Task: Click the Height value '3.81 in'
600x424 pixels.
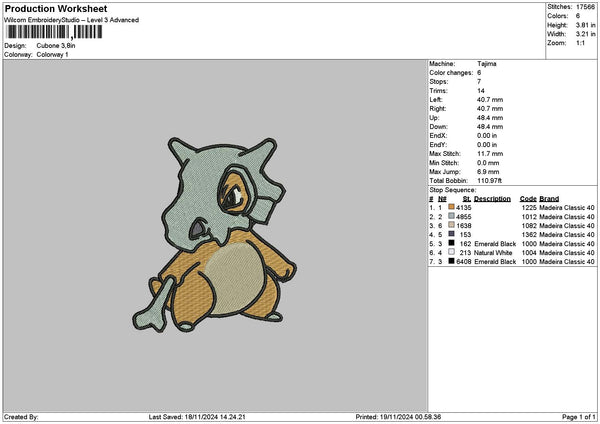Action: coord(586,25)
